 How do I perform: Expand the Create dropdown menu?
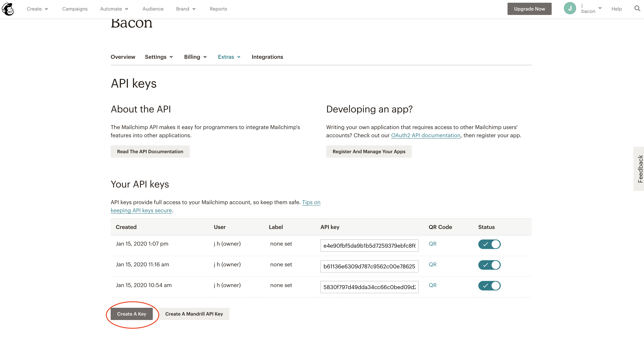(37, 9)
